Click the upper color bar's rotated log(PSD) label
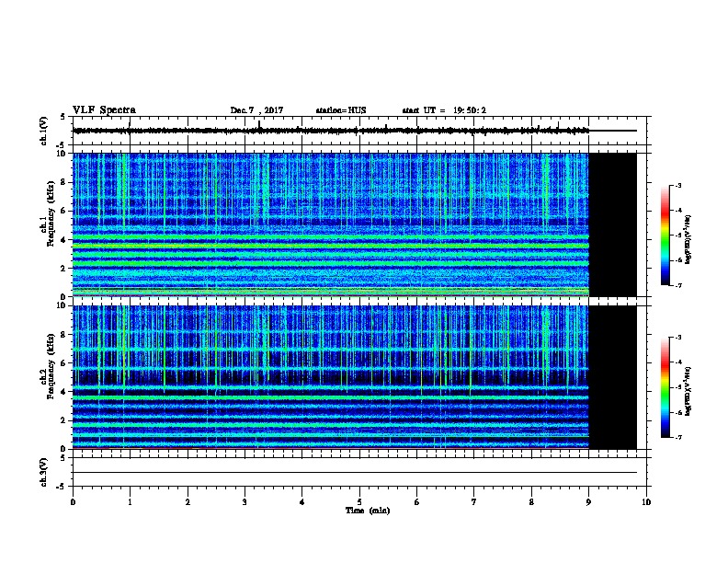728x563 pixels. pos(688,239)
